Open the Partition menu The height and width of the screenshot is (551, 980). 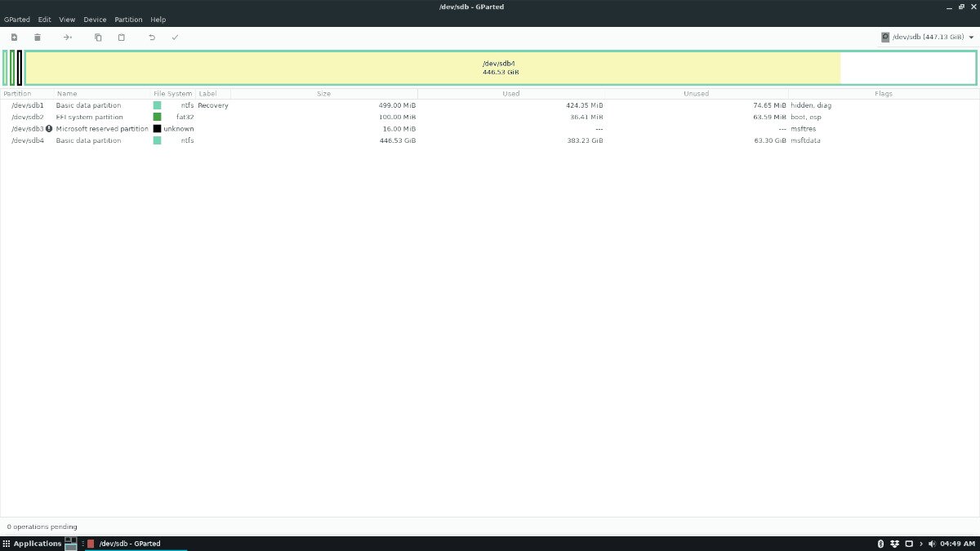(128, 19)
